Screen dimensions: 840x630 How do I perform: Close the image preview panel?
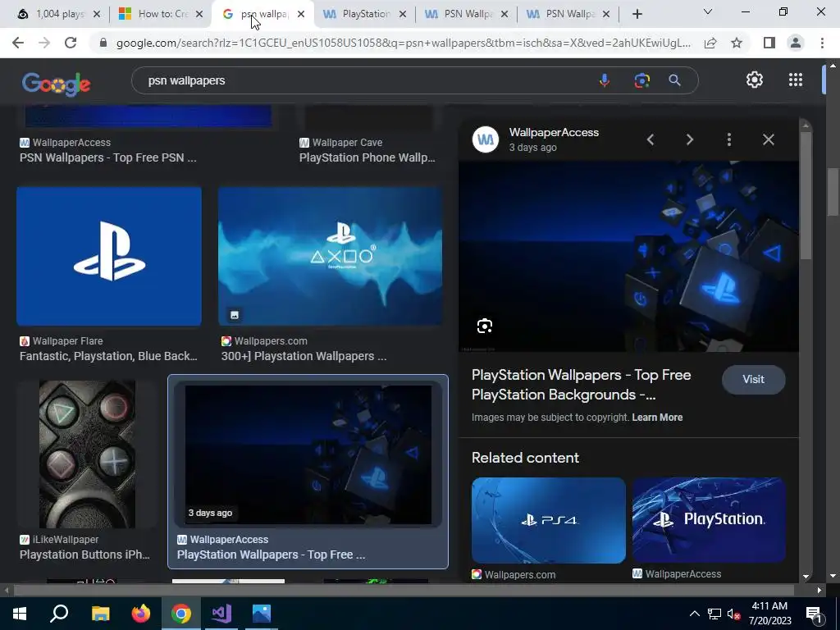pyautogui.click(x=768, y=139)
